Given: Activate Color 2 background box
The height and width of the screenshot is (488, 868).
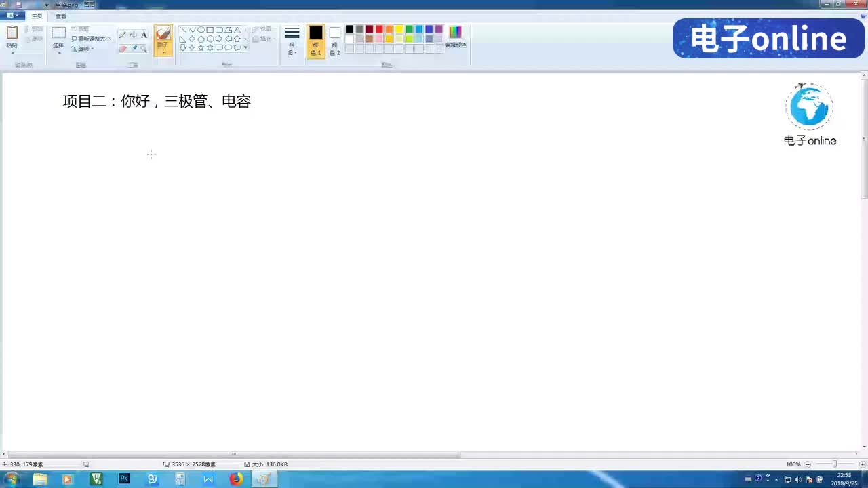Looking at the screenshot, I should [x=334, y=41].
